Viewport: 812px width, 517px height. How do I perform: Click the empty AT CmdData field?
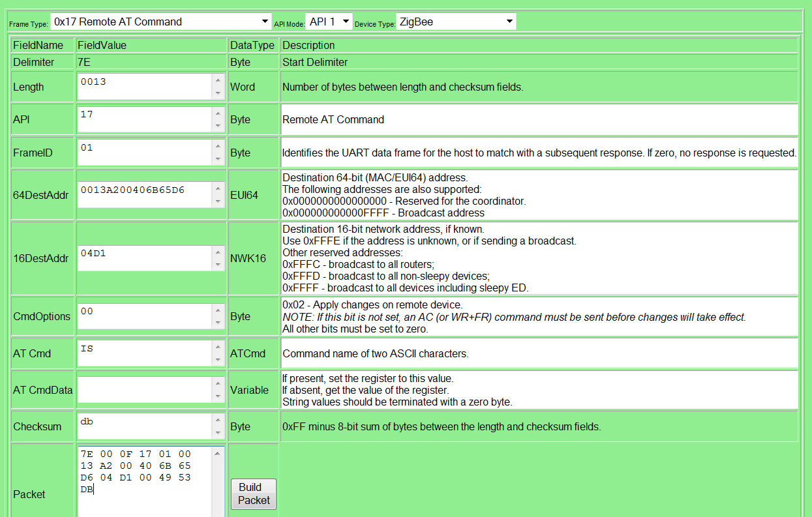pyautogui.click(x=143, y=390)
